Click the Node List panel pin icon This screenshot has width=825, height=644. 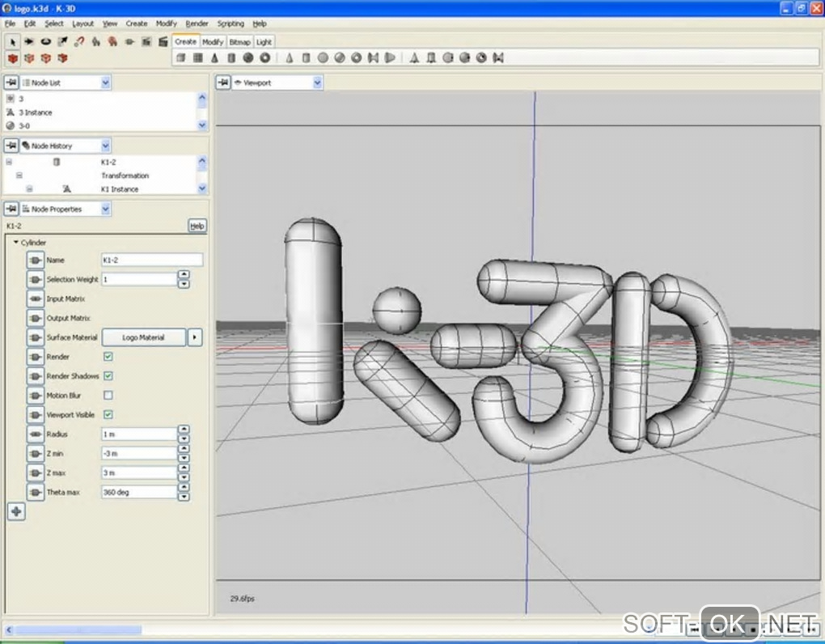[x=11, y=83]
